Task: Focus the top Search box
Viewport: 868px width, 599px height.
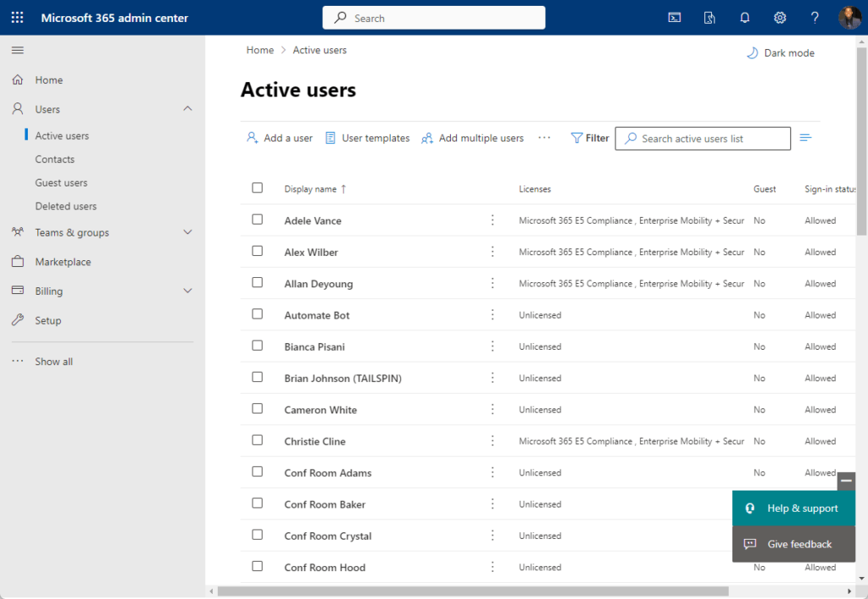Action: pyautogui.click(x=434, y=18)
